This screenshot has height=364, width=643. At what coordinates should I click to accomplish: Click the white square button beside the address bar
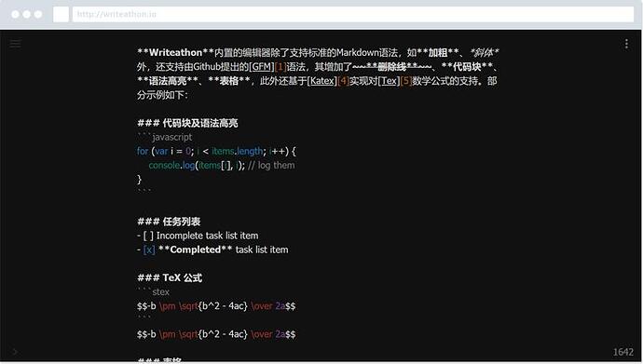tap(61, 14)
